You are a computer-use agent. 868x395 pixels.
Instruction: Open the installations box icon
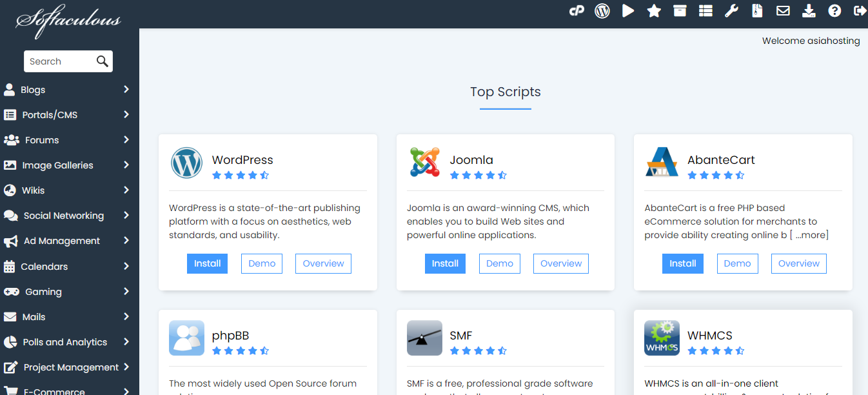click(x=680, y=11)
